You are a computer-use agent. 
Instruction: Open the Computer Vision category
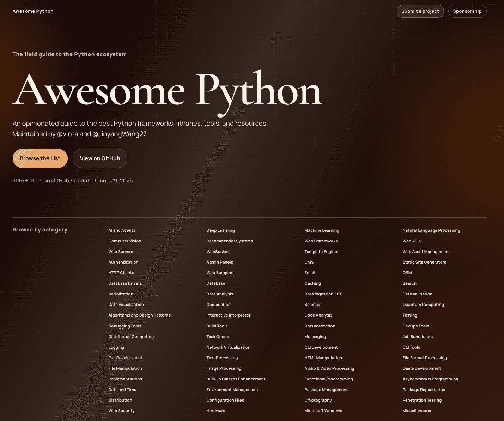[x=125, y=241]
